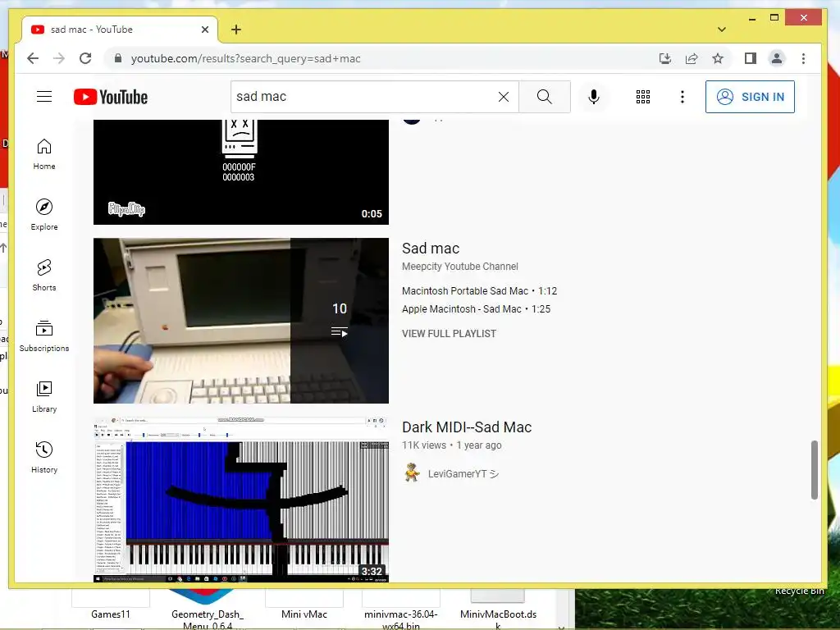Viewport: 840px width, 630px height.
Task: Share this page icon in address bar
Action: pyautogui.click(x=692, y=58)
